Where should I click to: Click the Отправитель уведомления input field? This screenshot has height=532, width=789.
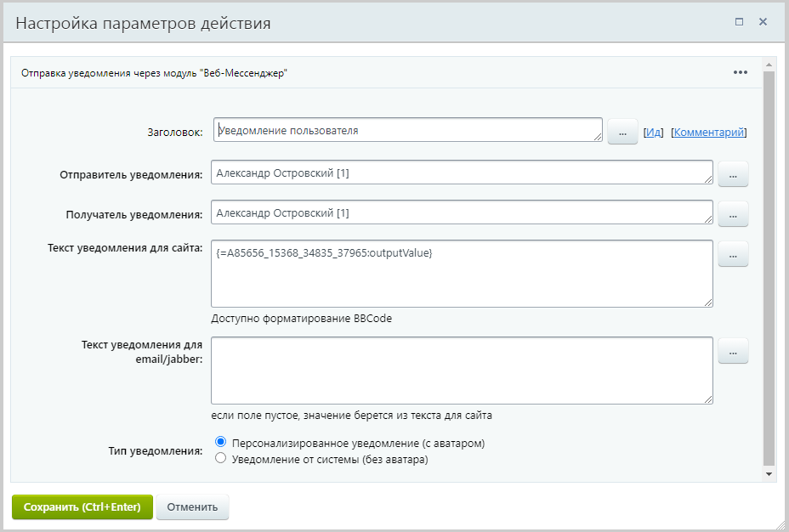coord(461,173)
